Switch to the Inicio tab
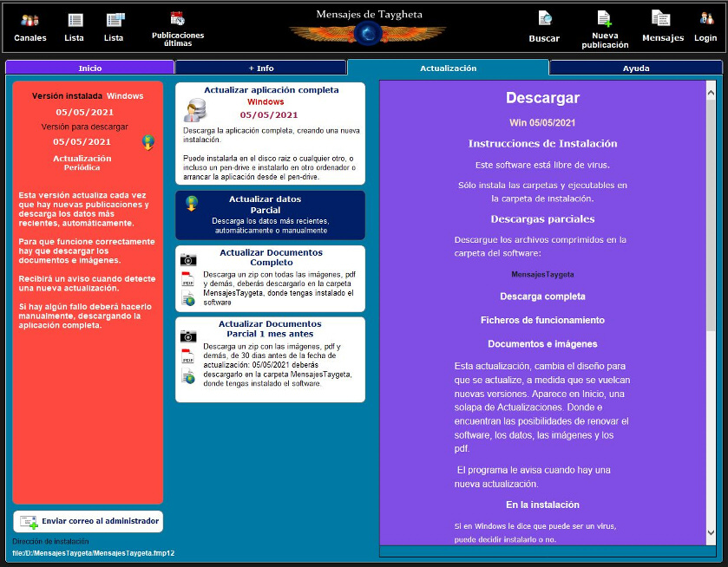Viewport: 728px width, 567px height. pyautogui.click(x=90, y=68)
